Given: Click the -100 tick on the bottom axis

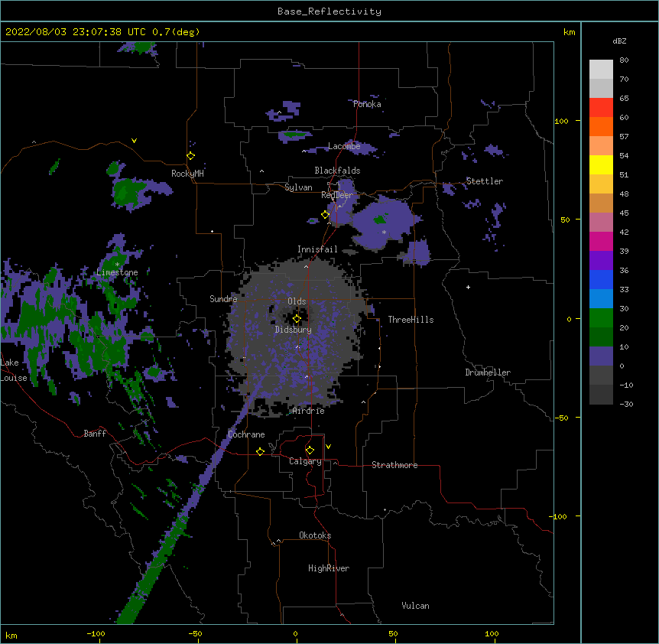Looking at the screenshot, I should click(x=96, y=633).
